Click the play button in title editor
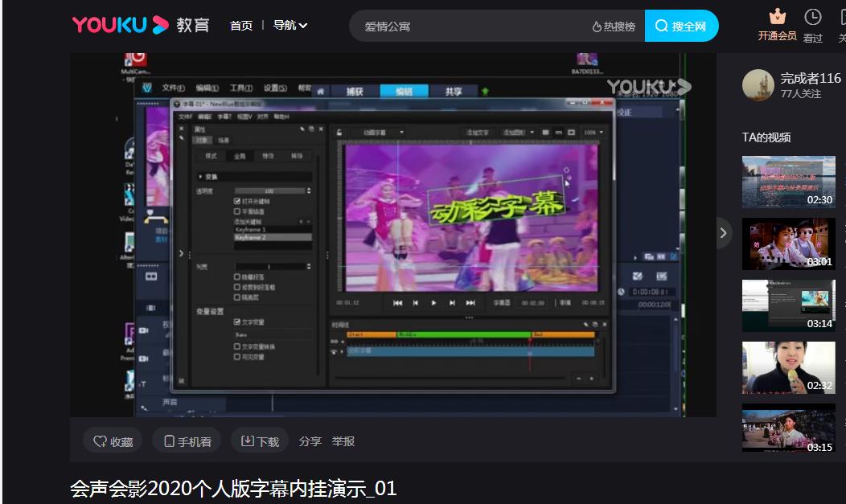The image size is (846, 504). pos(433,303)
